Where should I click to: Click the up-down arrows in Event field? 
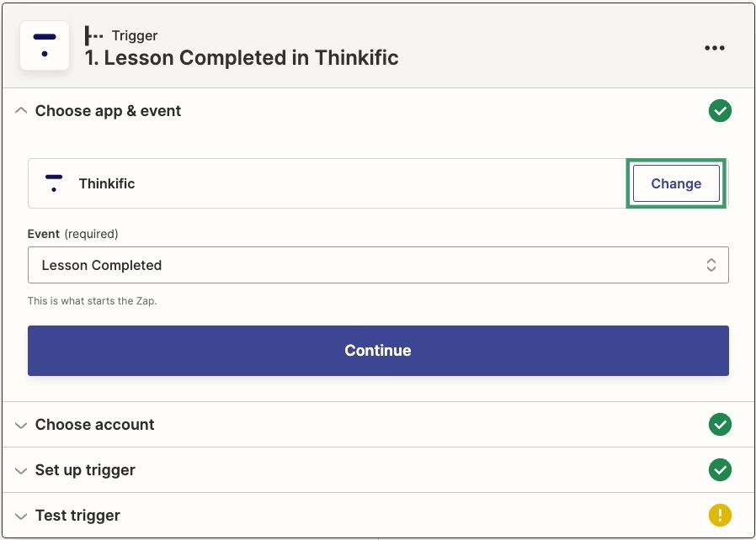coord(711,265)
